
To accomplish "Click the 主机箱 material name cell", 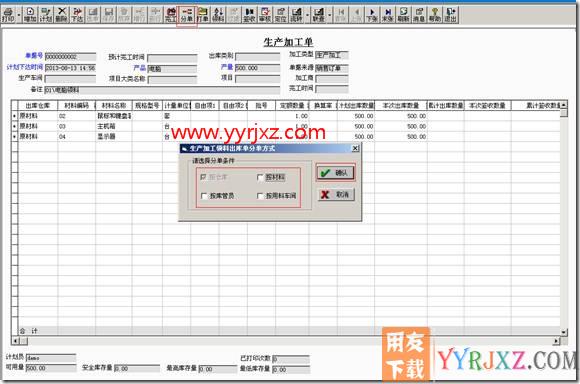I will click(114, 127).
